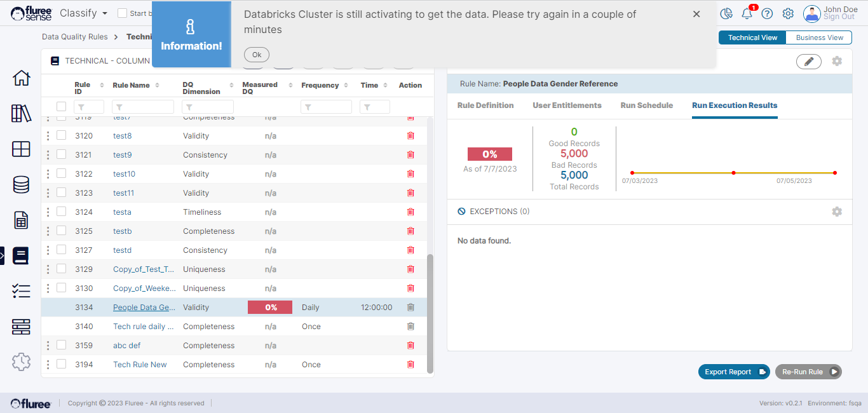Check the box for rule 3120
This screenshot has width=868, height=413.
[x=62, y=135]
